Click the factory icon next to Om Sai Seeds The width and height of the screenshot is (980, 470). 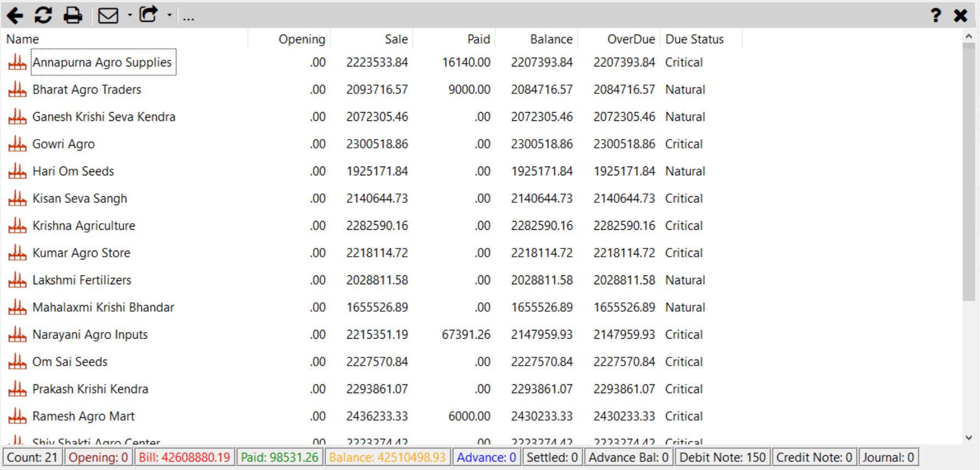coord(17,362)
